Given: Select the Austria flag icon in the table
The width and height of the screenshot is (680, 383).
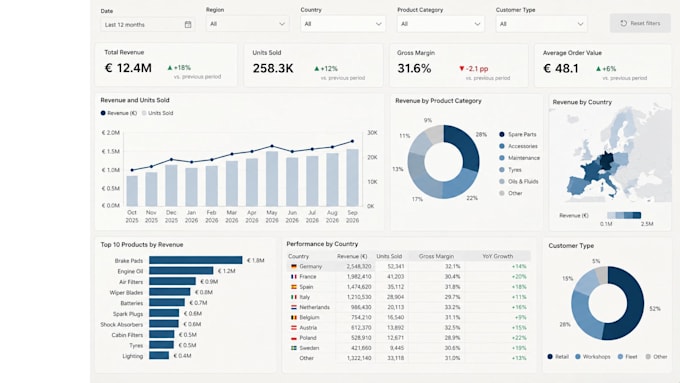Looking at the screenshot, I should (x=294, y=327).
